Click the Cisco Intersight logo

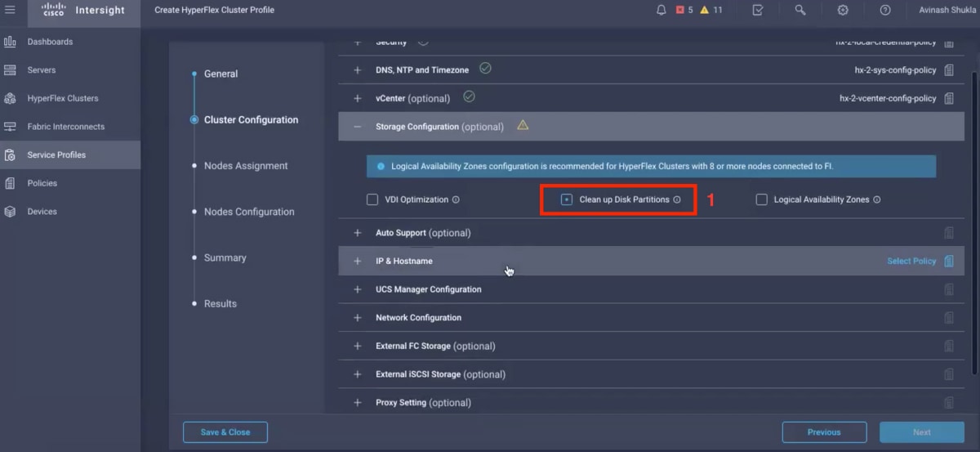coord(82,10)
